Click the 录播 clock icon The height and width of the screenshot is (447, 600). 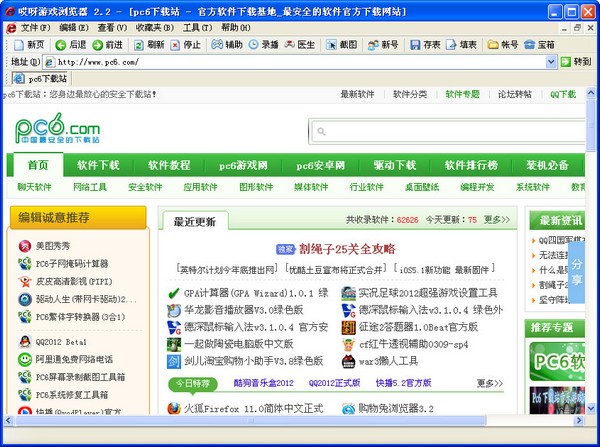point(253,45)
